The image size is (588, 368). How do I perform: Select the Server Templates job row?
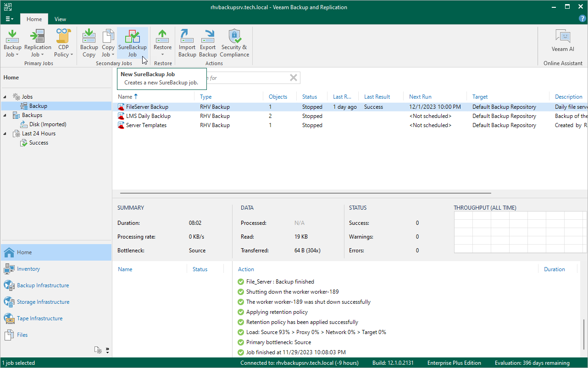point(350,125)
